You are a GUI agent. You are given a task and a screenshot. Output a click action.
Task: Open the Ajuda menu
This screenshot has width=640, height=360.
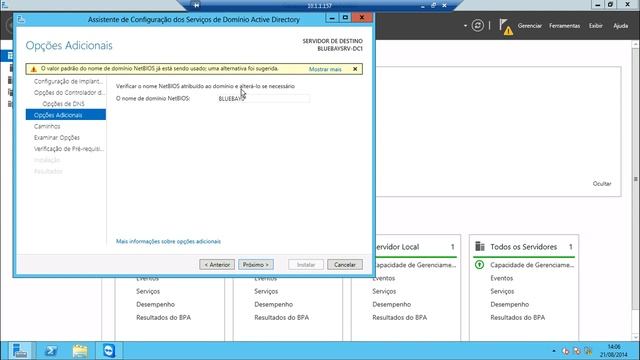click(x=620, y=26)
